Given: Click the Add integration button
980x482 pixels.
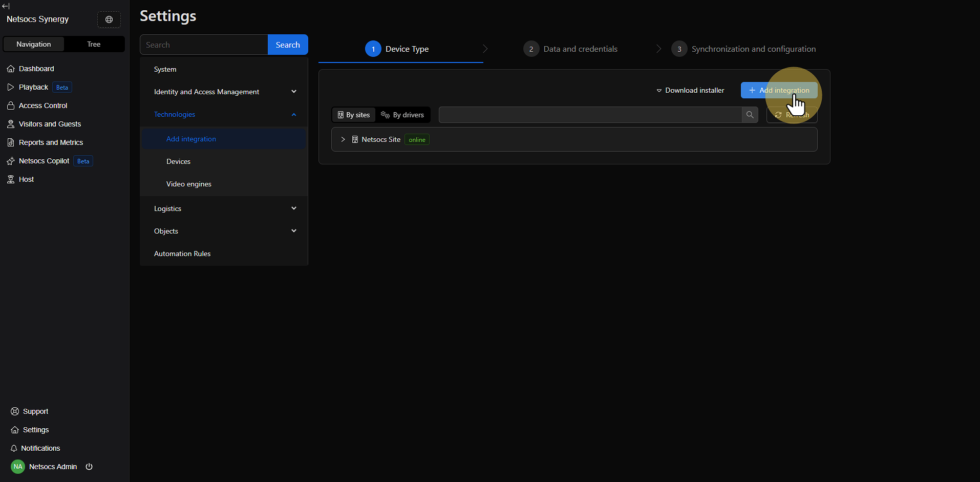Looking at the screenshot, I should [x=779, y=90].
